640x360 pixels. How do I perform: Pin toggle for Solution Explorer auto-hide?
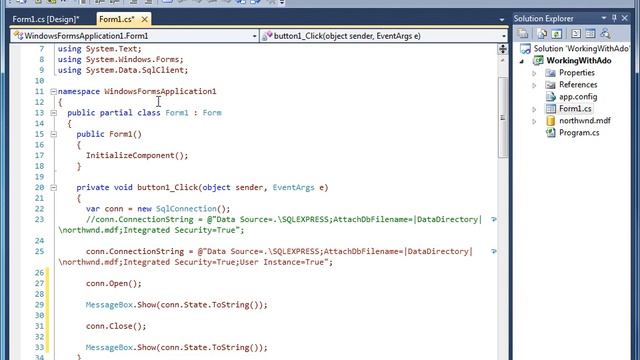614,18
